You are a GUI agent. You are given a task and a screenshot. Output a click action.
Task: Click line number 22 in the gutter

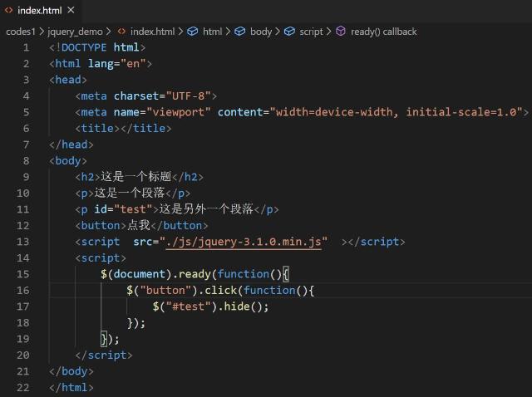[22, 387]
